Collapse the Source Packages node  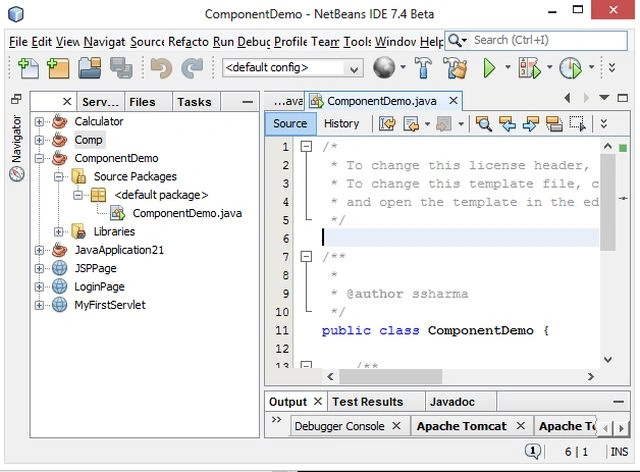(x=58, y=177)
